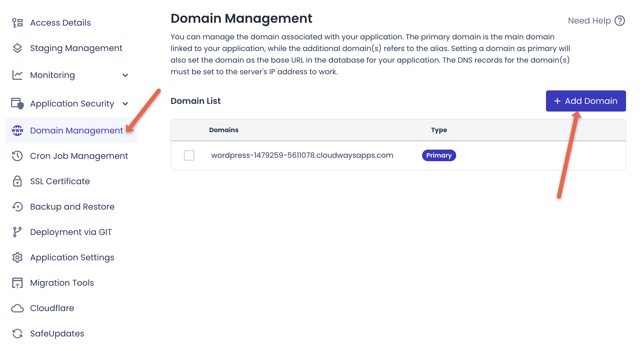Click the Cron Job Management clock icon
The height and width of the screenshot is (351, 644).
point(17,156)
